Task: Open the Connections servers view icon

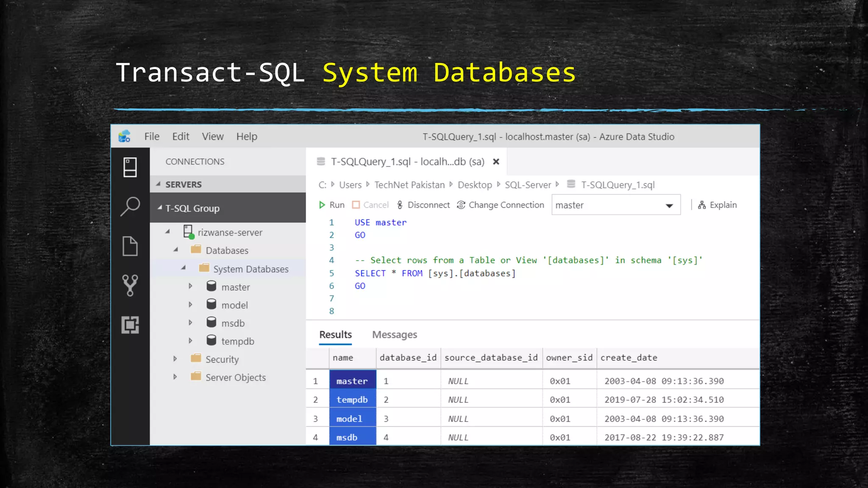Action: pyautogui.click(x=130, y=167)
